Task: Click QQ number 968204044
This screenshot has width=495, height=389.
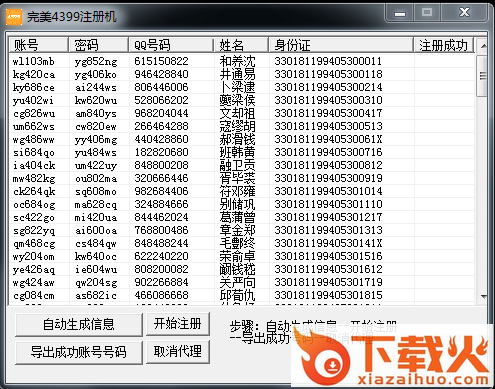Action: [x=161, y=113]
